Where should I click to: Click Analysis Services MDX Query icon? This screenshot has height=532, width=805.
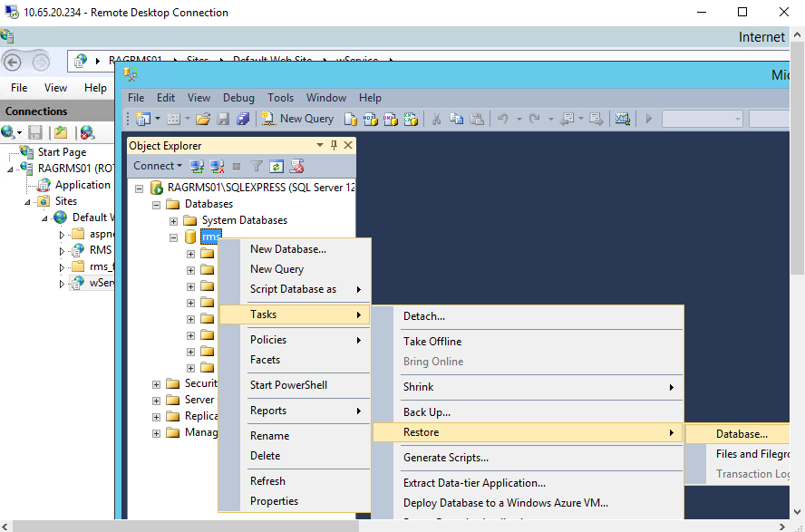(x=370, y=119)
